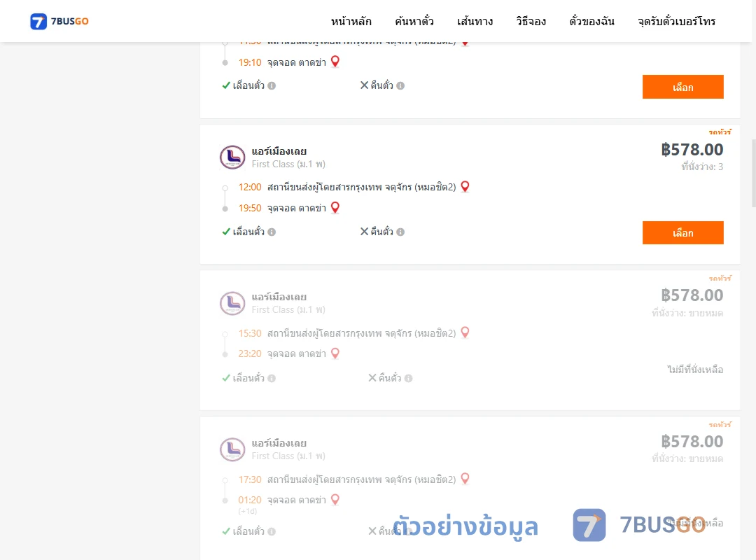Click the 7BUSGO logo in header

[59, 21]
